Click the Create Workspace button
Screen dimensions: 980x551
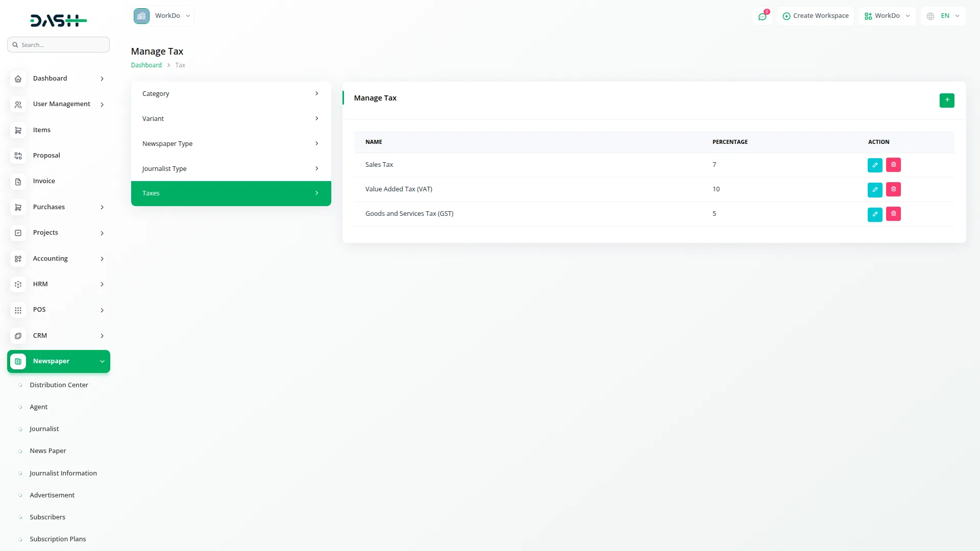click(815, 16)
